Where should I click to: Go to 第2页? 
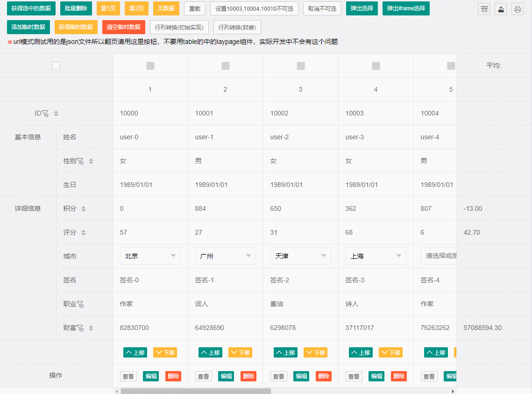pyautogui.click(x=136, y=8)
